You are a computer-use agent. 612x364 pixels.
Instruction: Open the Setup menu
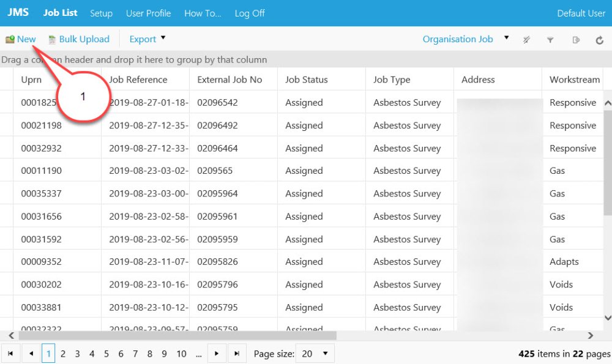pyautogui.click(x=101, y=13)
